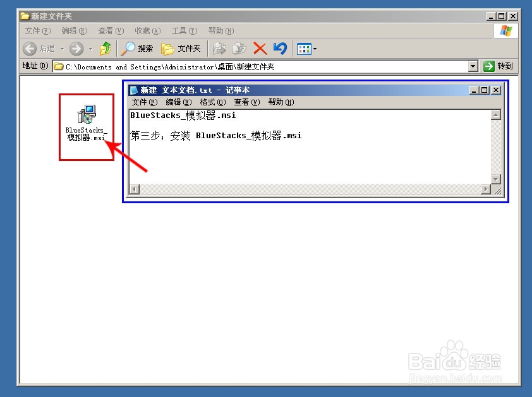Maximize the Notepad window
This screenshot has width=532, height=397.
coord(484,90)
